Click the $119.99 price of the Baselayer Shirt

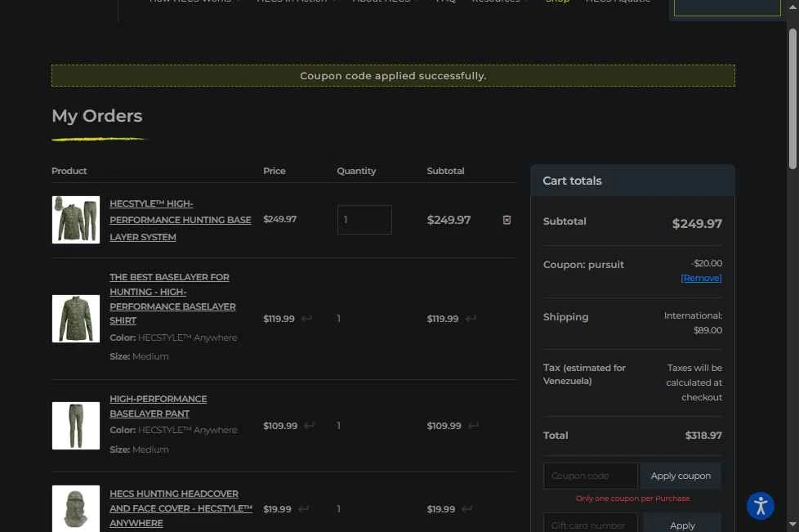[x=279, y=319]
